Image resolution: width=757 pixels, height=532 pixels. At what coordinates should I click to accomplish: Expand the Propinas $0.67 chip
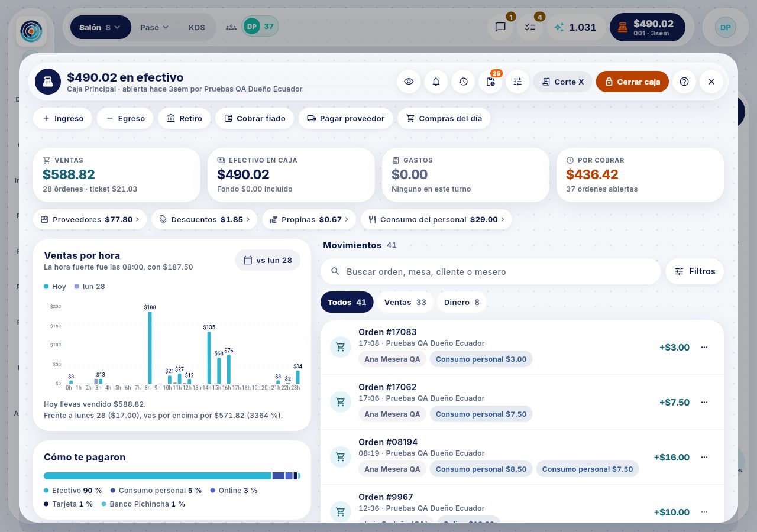[x=309, y=219]
